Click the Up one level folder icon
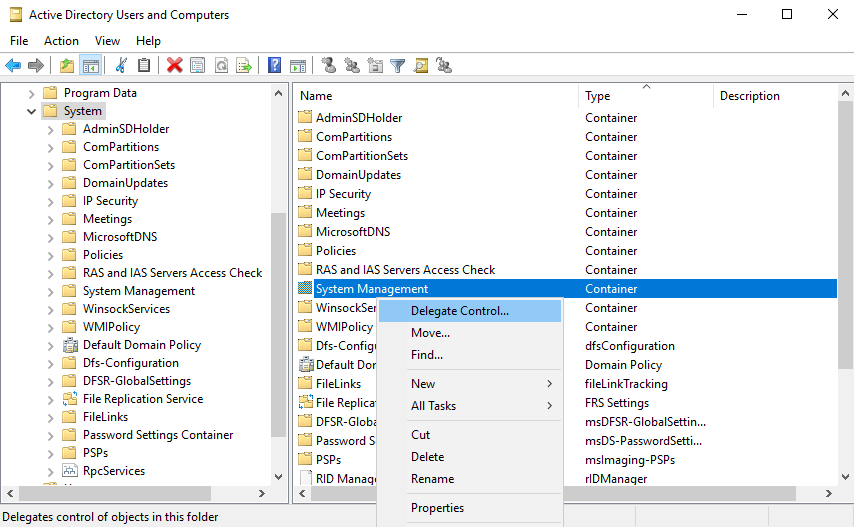This screenshot has height=527, width=854. [67, 66]
